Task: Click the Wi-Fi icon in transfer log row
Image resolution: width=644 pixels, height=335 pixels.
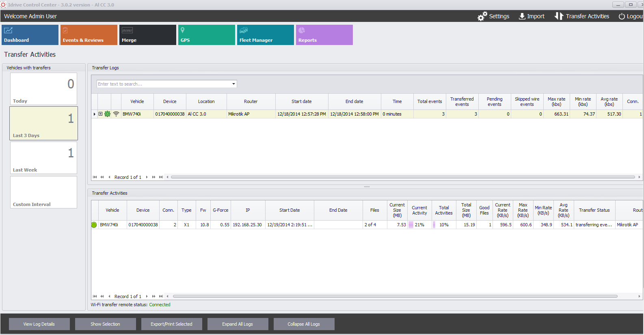Action: 116,114
